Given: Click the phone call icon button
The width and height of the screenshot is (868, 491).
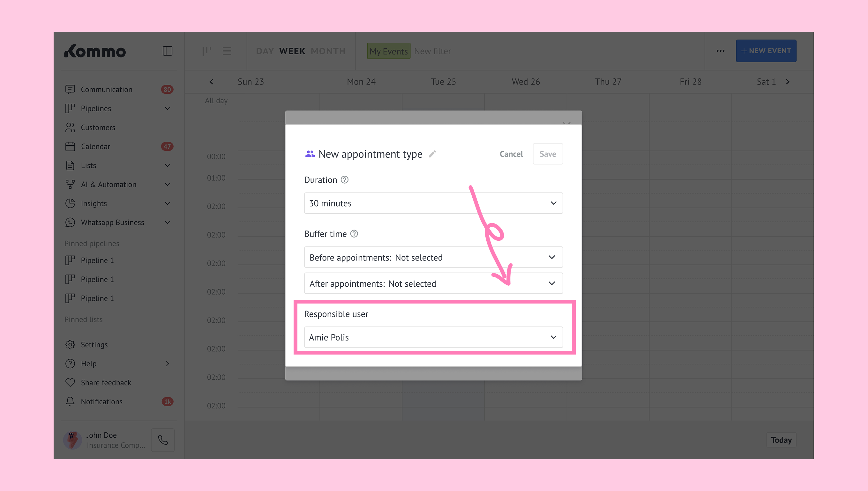Looking at the screenshot, I should point(163,440).
